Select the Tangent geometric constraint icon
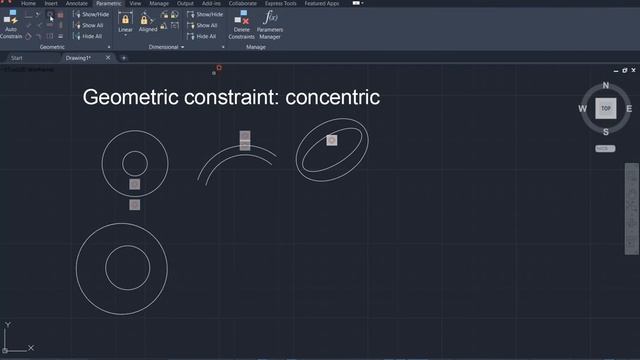This screenshot has height=360, width=640. [28, 36]
